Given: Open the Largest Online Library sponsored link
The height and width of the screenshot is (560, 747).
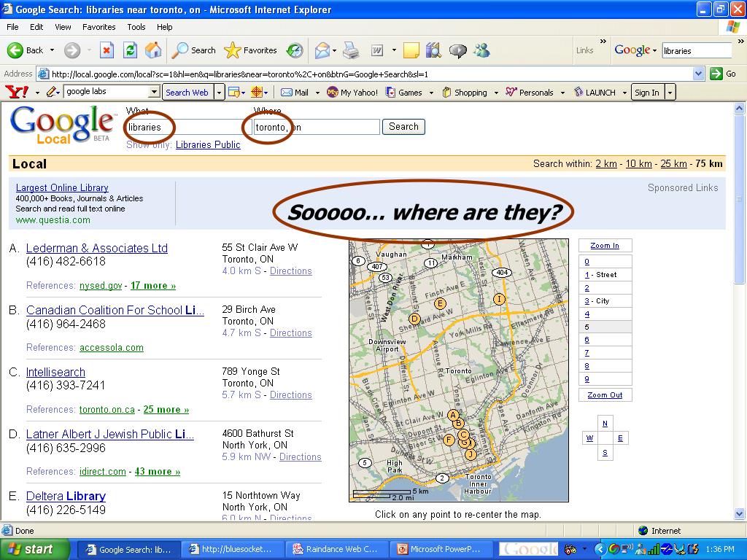Looking at the screenshot, I should pyautogui.click(x=62, y=187).
